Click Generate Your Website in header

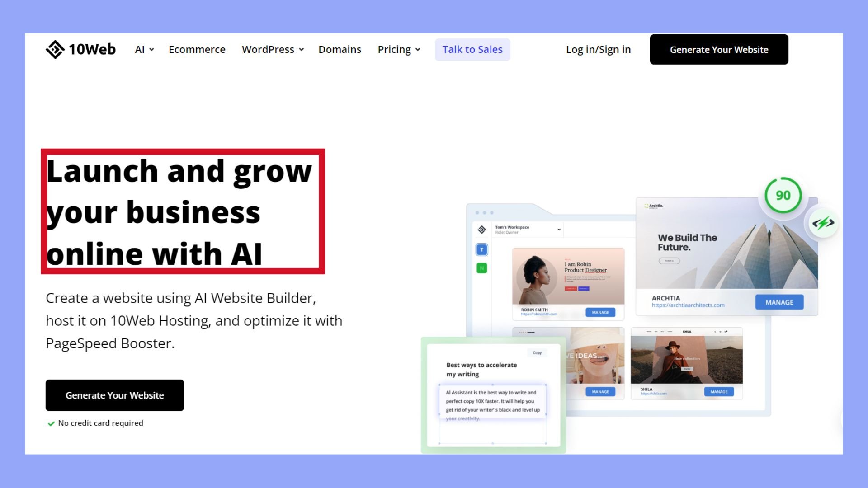719,49
